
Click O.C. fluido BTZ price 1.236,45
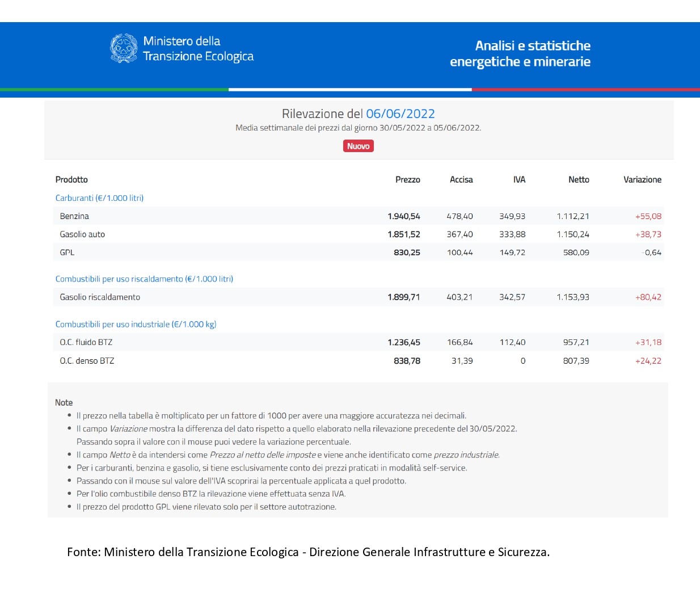pos(404,342)
